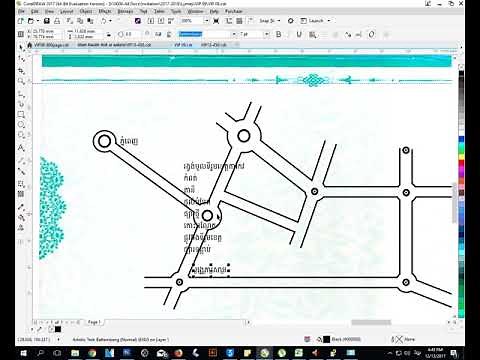Select the Zoom magnifier tool
480x360 pixels.
(21, 81)
